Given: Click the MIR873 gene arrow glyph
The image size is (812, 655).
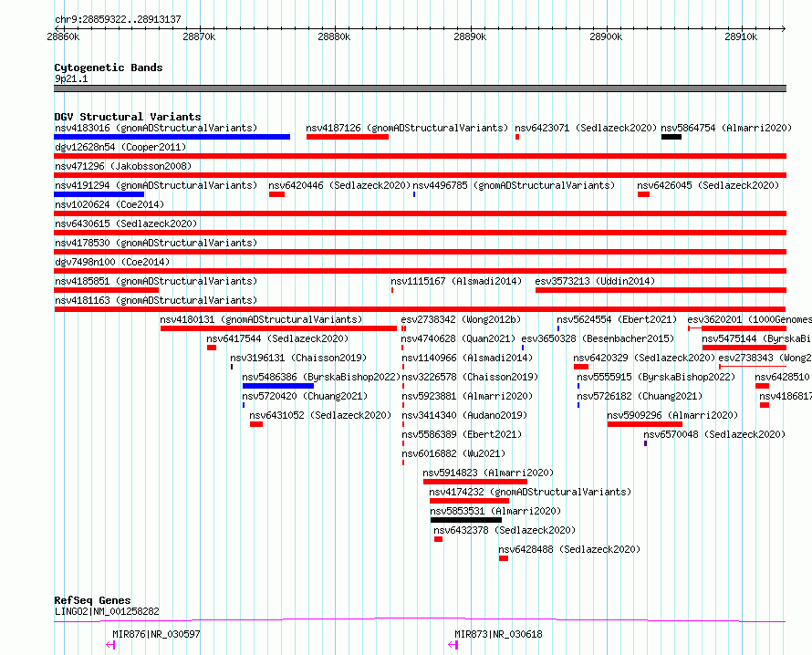Looking at the screenshot, I should coord(453,645).
